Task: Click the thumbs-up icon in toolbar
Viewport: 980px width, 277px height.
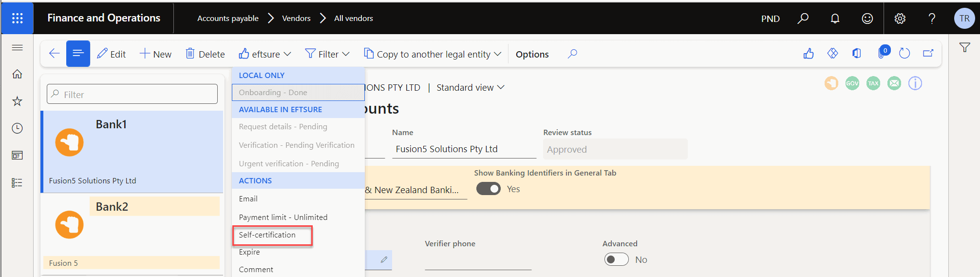Action: 809,54
